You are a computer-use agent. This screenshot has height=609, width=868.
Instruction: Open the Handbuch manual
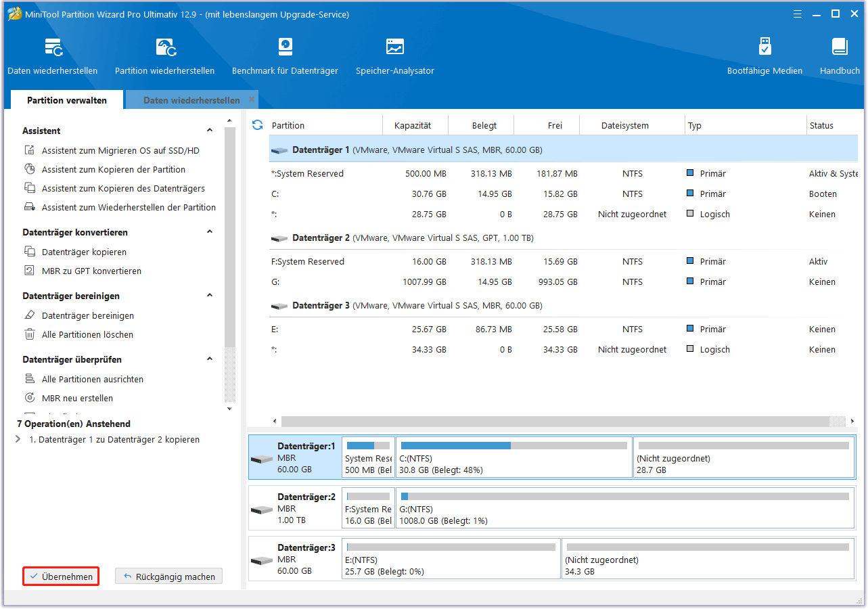(x=840, y=56)
